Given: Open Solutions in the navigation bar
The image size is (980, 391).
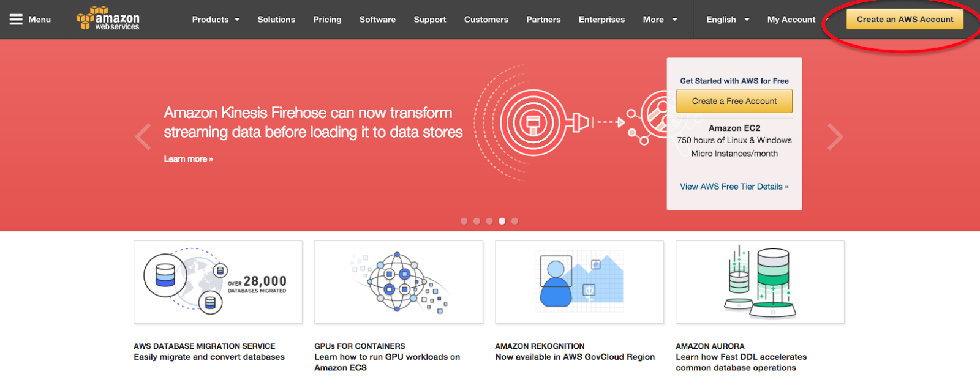Looking at the screenshot, I should coord(276,20).
